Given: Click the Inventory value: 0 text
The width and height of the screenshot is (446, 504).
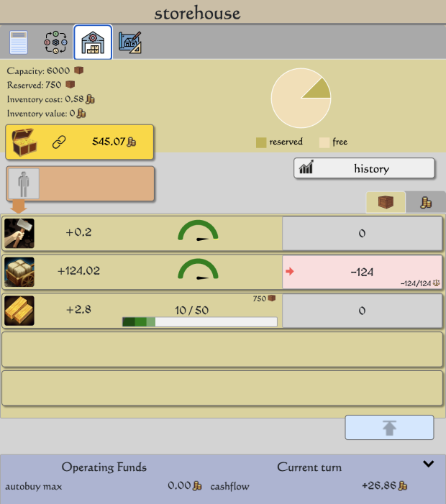Looking at the screenshot, I should [x=41, y=114].
